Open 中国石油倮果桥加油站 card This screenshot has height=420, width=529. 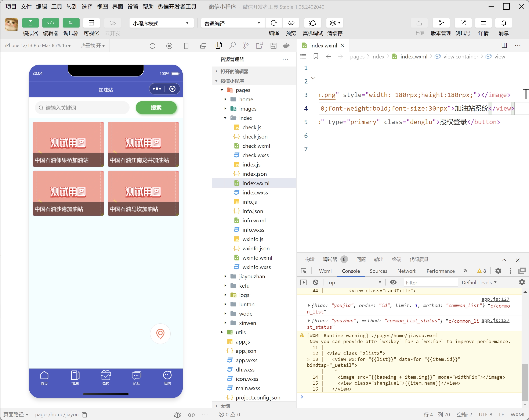click(68, 144)
